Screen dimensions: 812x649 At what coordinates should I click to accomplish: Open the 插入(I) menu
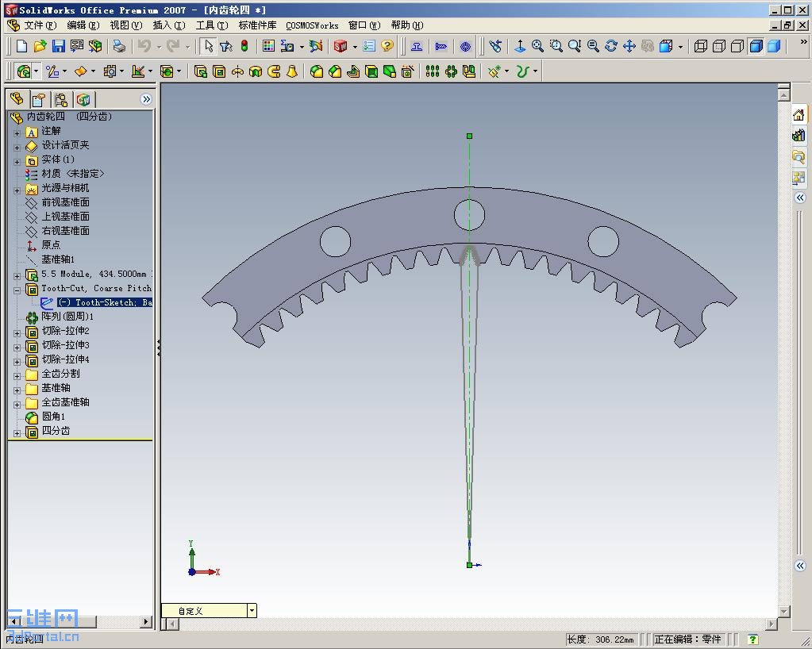click(169, 25)
